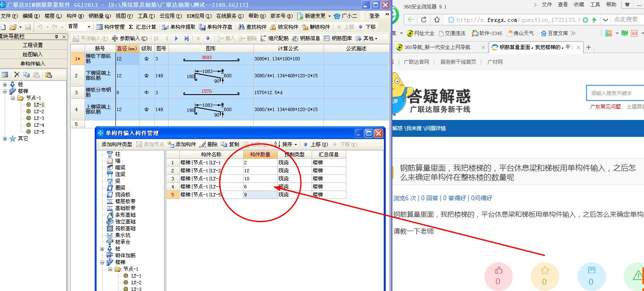644x291 pixels.
Task: Click 删除 delete in component manager dialog
Action: (x=208, y=144)
